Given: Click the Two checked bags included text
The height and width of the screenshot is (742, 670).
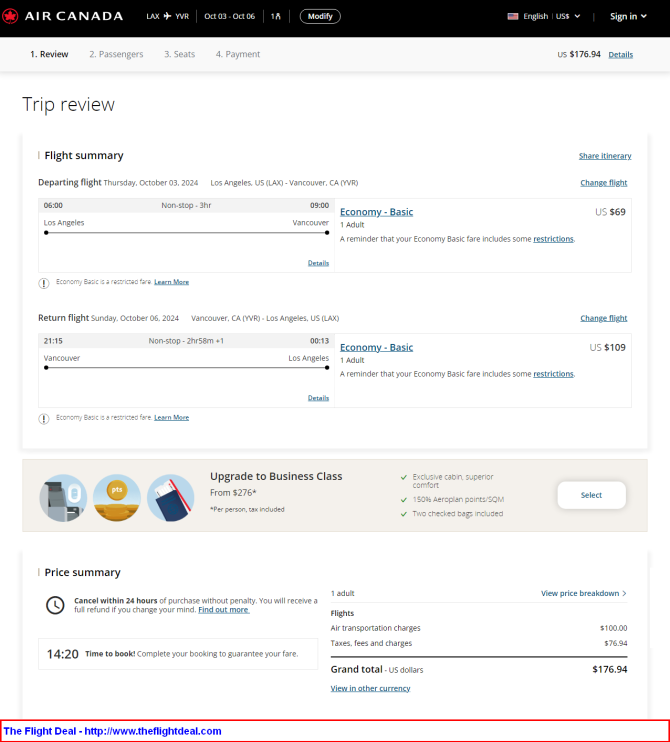Looking at the screenshot, I should click(458, 513).
